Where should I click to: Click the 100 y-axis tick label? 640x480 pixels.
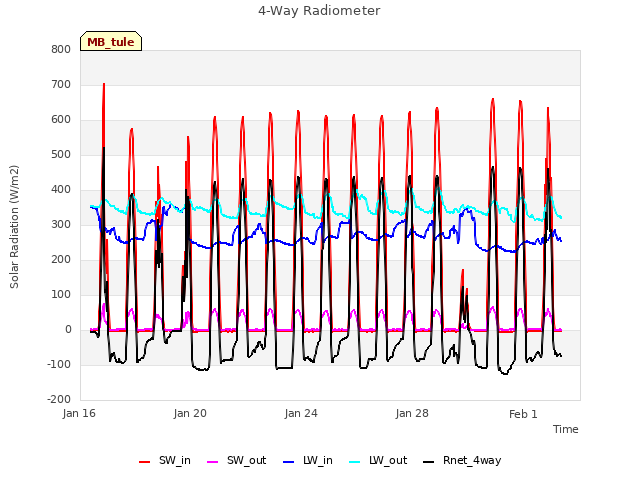61,294
